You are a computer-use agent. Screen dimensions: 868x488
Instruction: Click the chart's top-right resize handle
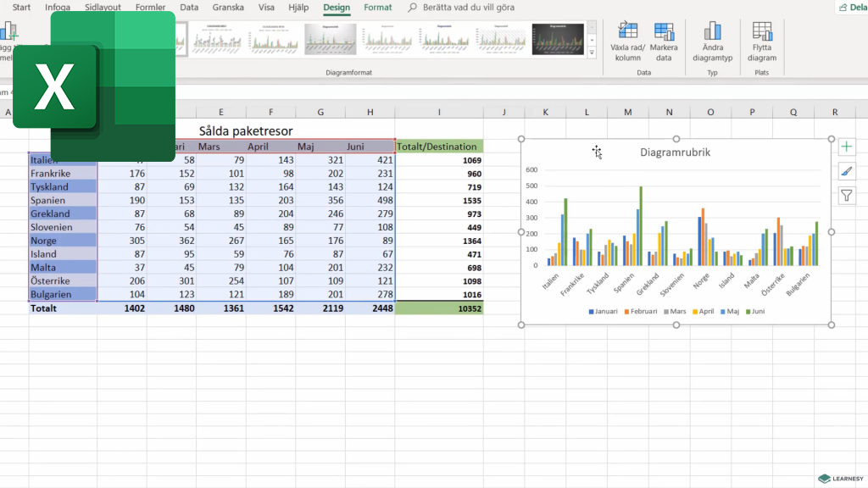[832, 139]
